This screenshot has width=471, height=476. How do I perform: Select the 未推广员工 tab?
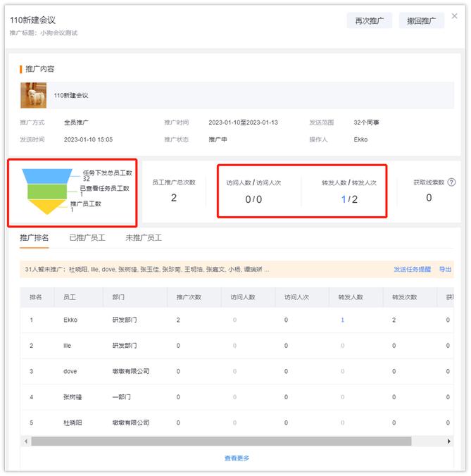pos(144,238)
